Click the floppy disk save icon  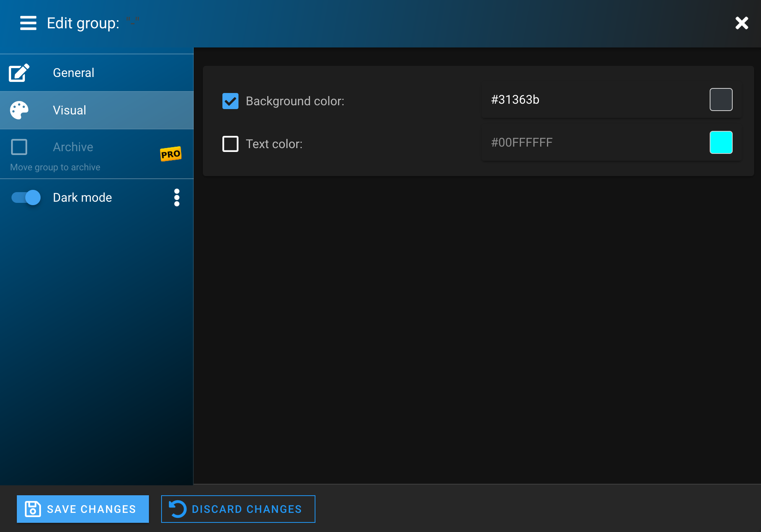tap(33, 509)
